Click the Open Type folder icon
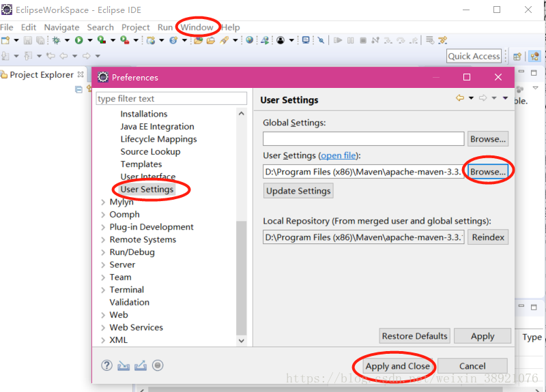The width and height of the screenshot is (546, 392). (199, 40)
